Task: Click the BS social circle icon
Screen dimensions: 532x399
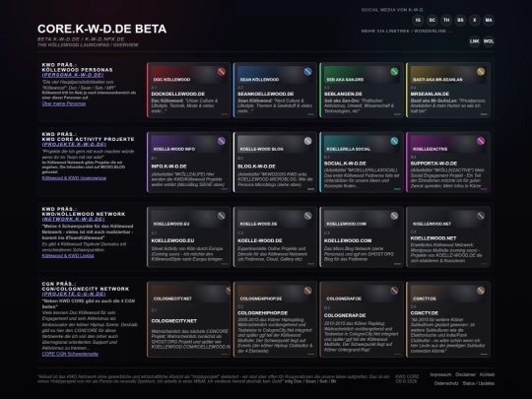Action: tap(460, 21)
